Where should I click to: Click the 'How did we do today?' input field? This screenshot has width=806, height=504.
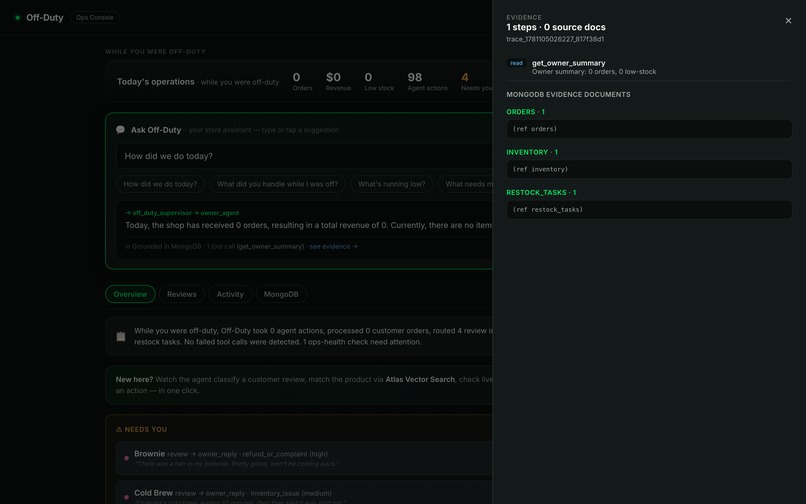pos(303,156)
